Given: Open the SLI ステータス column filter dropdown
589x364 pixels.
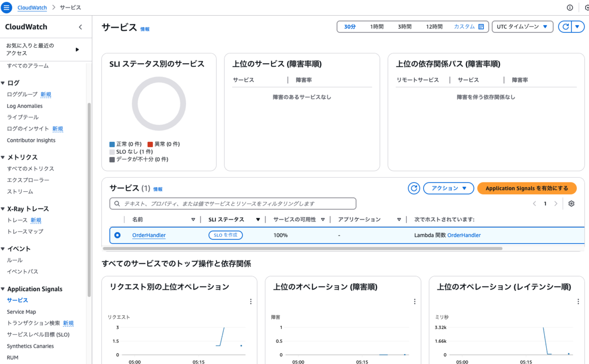Looking at the screenshot, I should [258, 219].
